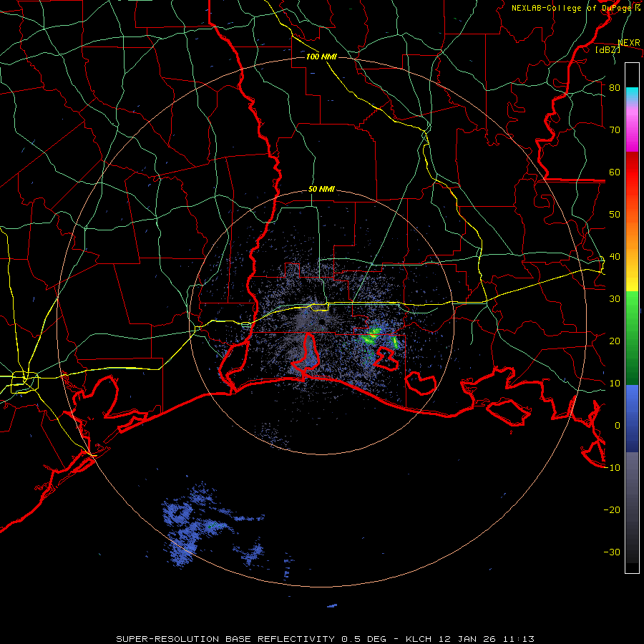This screenshot has height=644, width=644.
Task: Click the blue segment of the color bar
Action: (x=632, y=418)
